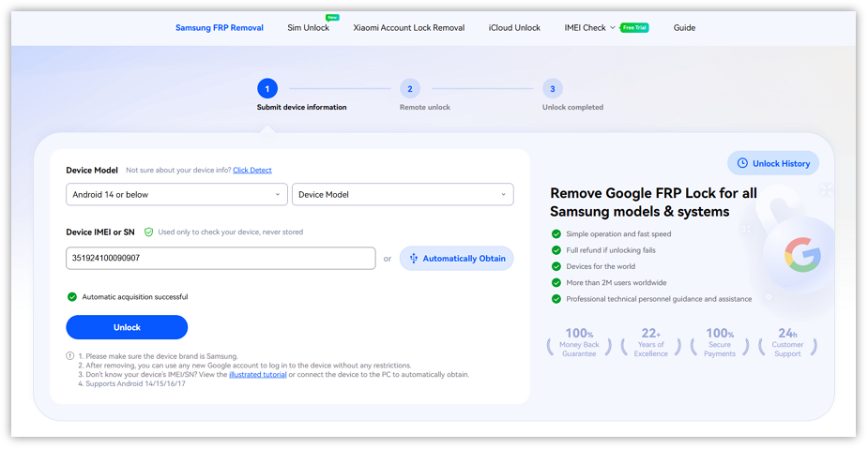Click the green shield privacy icon

coord(148,232)
